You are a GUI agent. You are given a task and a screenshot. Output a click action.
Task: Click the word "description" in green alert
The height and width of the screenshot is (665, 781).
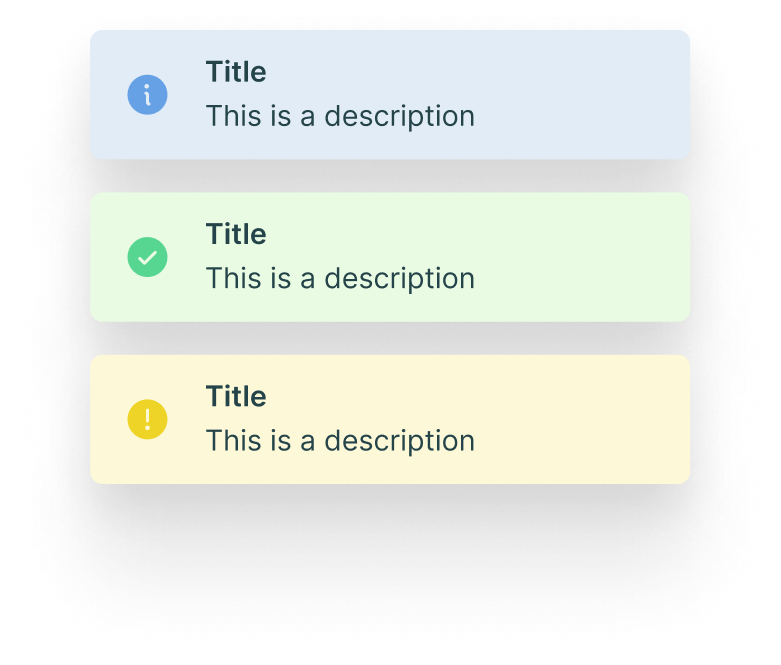(x=399, y=278)
